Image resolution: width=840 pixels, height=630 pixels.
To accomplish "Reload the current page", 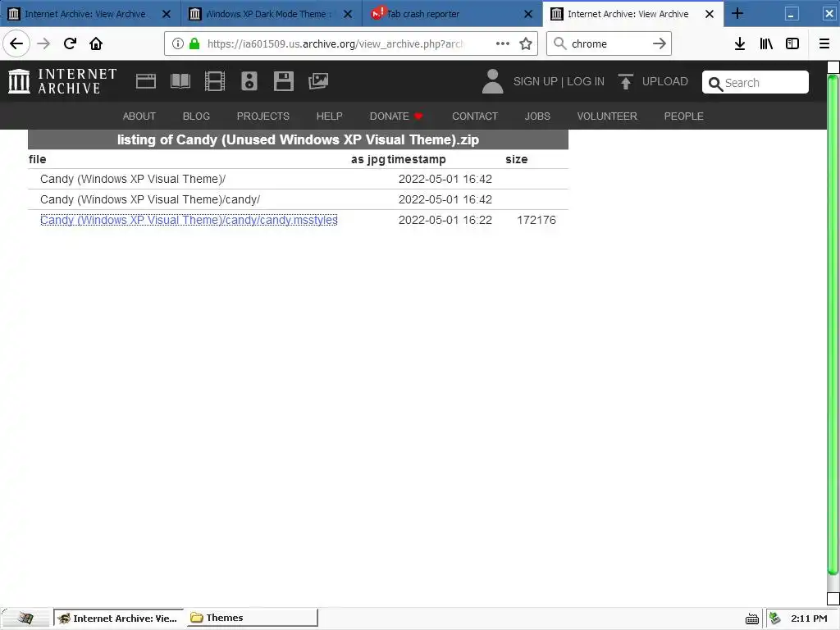I will click(70, 43).
